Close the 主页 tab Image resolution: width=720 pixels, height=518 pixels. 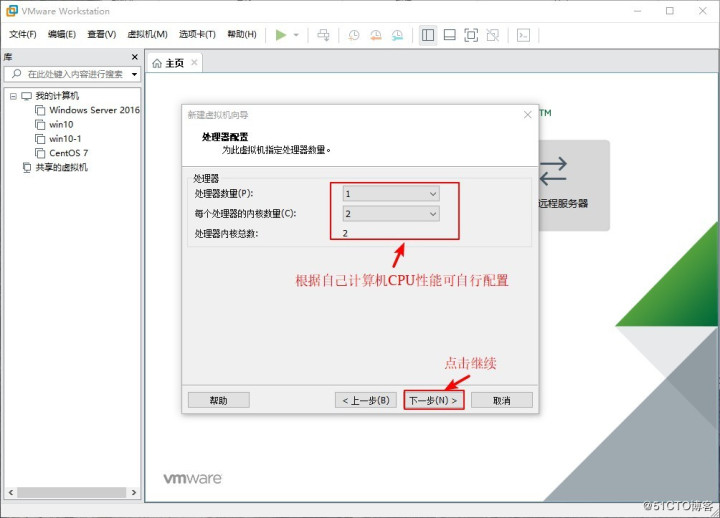(194, 62)
